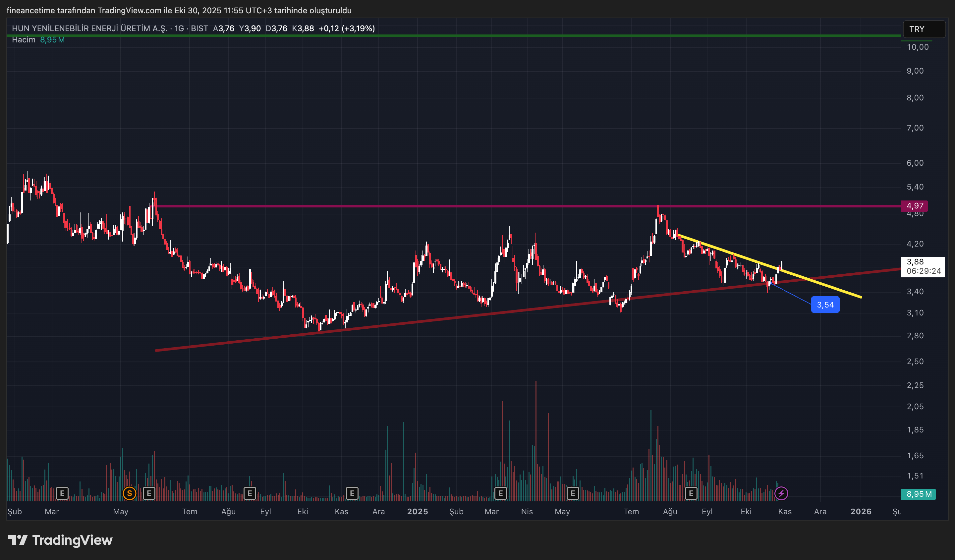Image resolution: width=955 pixels, height=560 pixels.
Task: Click the TradingView logo at bottom left
Action: [x=61, y=540]
